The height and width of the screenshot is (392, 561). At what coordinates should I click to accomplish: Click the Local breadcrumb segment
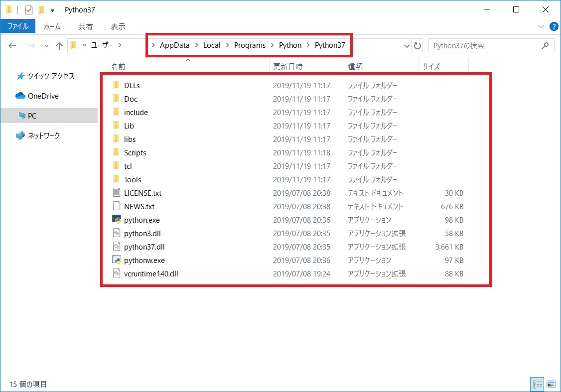[212, 45]
